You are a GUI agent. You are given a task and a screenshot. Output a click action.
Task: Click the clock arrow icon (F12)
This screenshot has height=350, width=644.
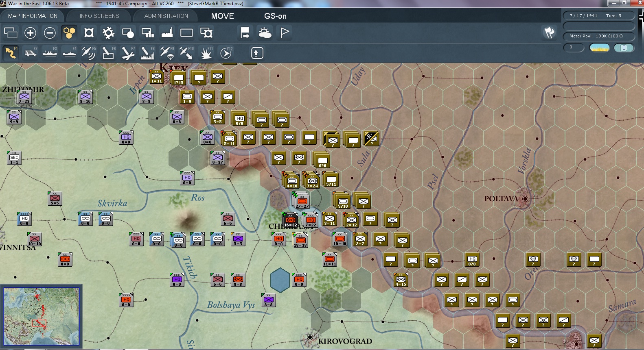point(226,53)
